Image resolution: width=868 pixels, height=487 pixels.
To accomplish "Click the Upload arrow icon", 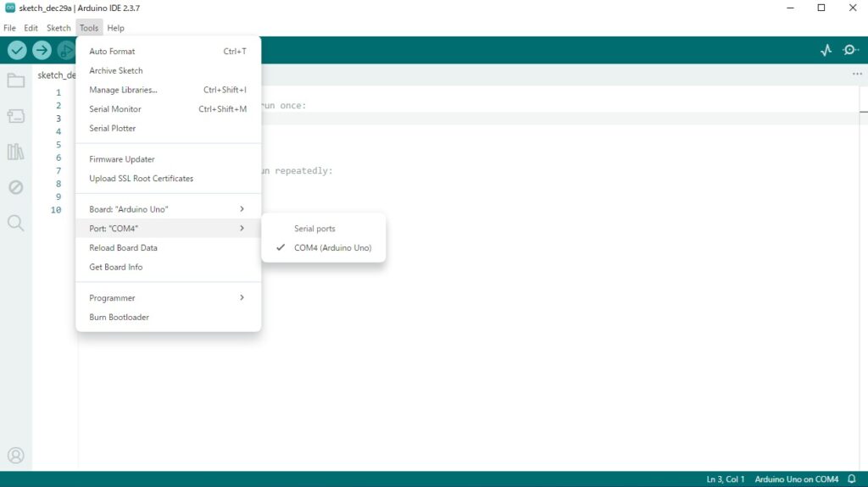I will (x=42, y=51).
